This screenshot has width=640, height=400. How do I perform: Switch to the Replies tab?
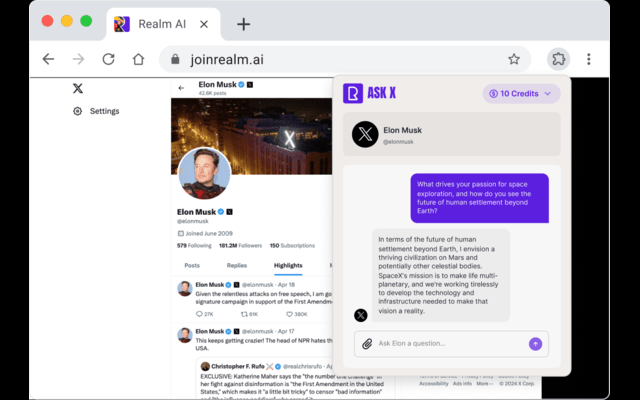click(237, 265)
